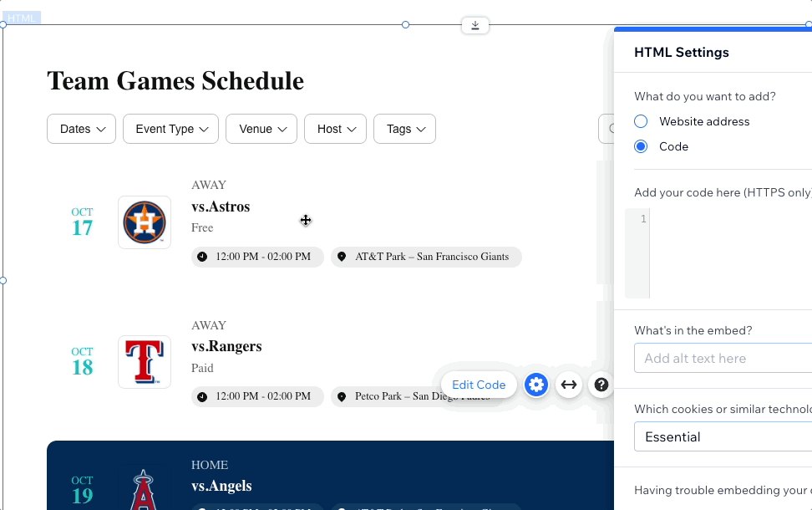Select the Website address radio option
Image resolution: width=812 pixels, height=510 pixels.
click(x=641, y=121)
